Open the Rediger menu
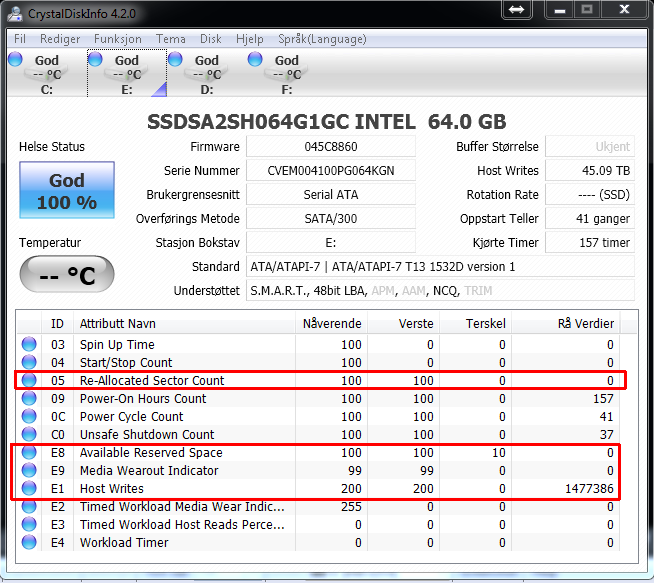Viewport: 654px width, 583px height. [x=60, y=39]
